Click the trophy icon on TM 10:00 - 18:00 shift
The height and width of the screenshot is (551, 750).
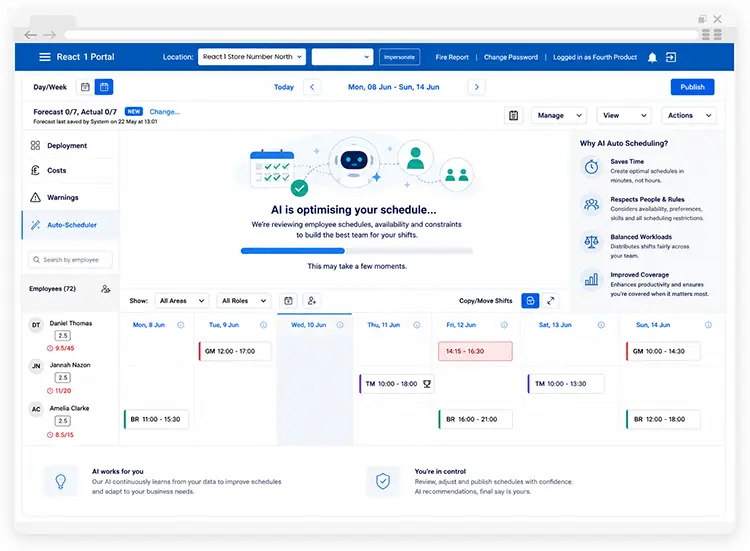(x=427, y=384)
